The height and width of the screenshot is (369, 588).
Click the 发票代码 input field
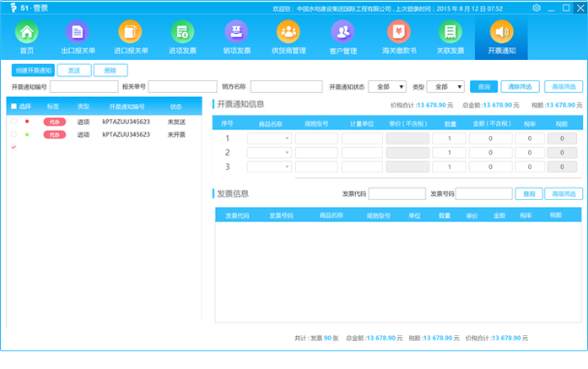(x=396, y=194)
